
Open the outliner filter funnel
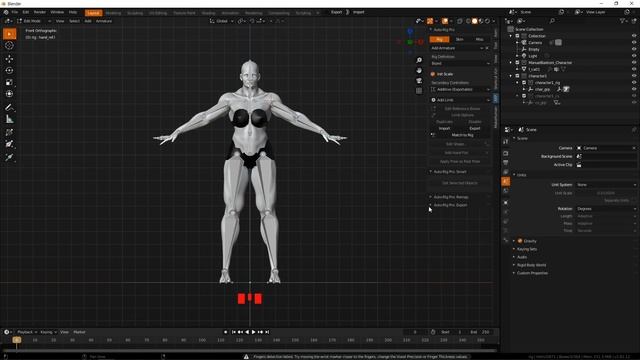(x=623, y=21)
